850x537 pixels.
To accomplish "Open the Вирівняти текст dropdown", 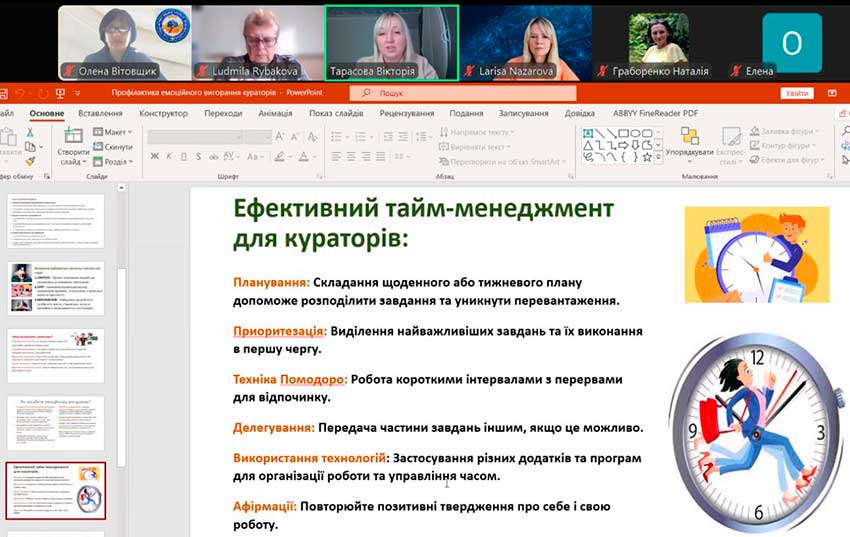I will (x=475, y=146).
